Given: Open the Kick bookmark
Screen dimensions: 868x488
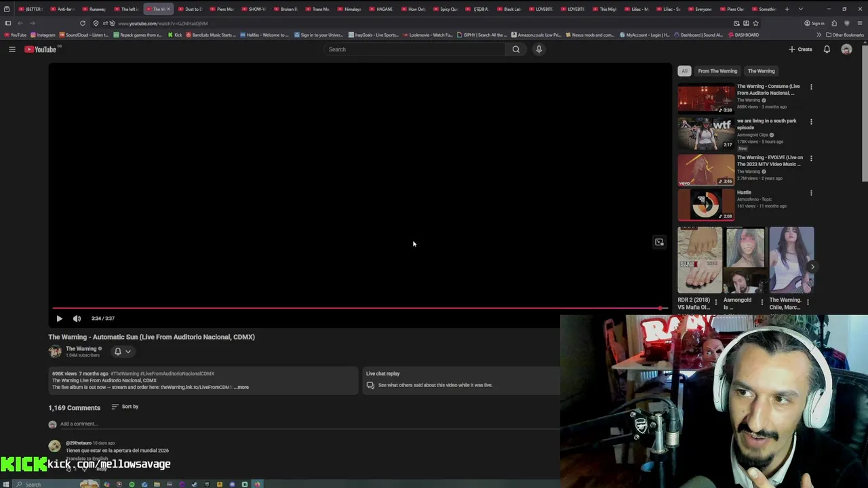Looking at the screenshot, I should click(174, 35).
